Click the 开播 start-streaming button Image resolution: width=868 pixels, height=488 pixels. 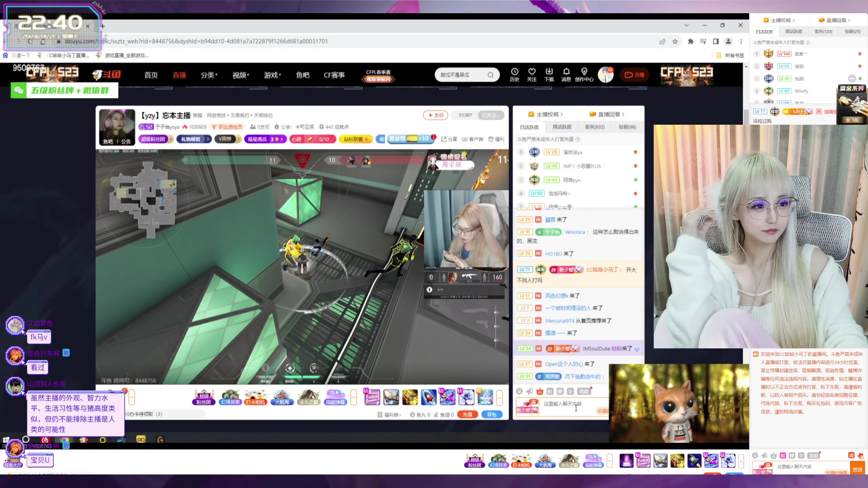tap(634, 75)
